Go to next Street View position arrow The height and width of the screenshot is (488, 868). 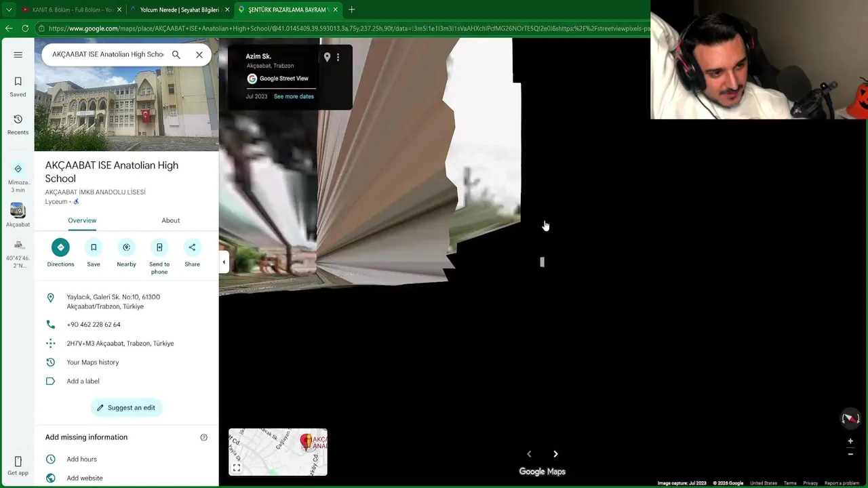click(555, 454)
